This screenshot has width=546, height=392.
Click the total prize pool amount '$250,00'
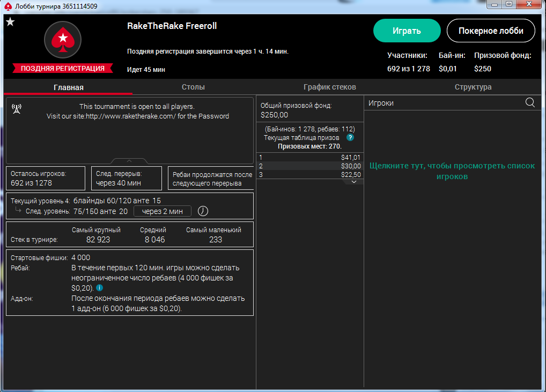275,115
